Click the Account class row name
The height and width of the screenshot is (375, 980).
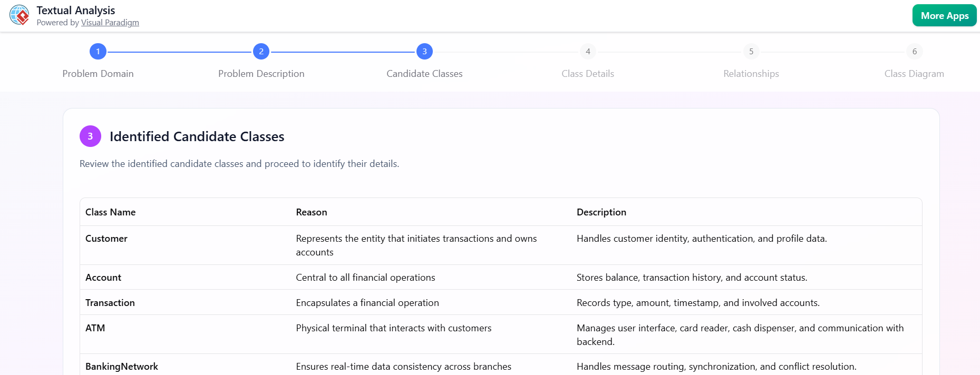tap(103, 278)
